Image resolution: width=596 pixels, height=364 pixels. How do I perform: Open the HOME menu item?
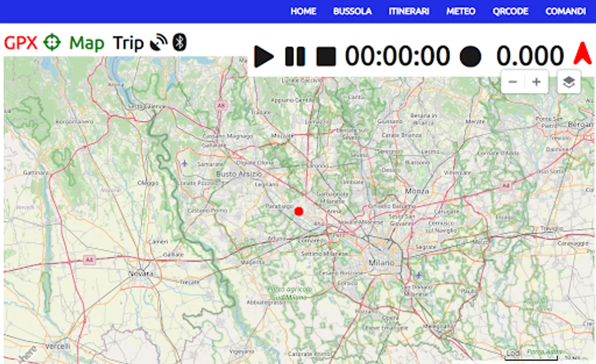(x=303, y=11)
